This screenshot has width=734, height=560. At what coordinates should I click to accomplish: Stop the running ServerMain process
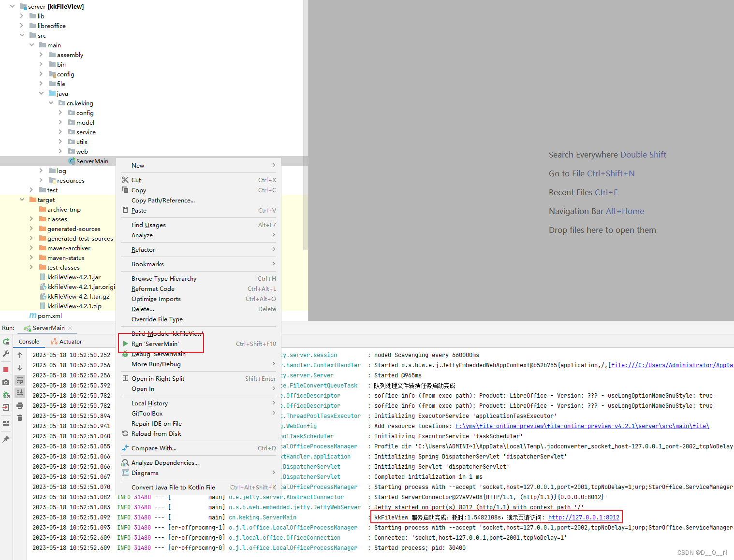pyautogui.click(x=6, y=370)
